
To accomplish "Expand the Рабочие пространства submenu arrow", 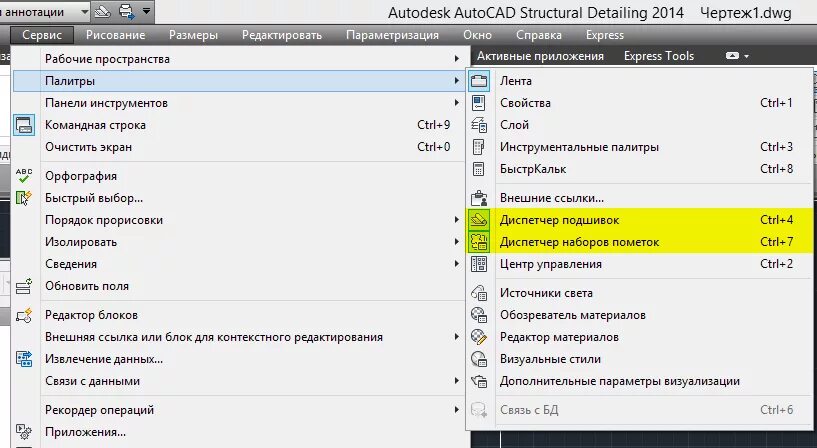I will 456,59.
